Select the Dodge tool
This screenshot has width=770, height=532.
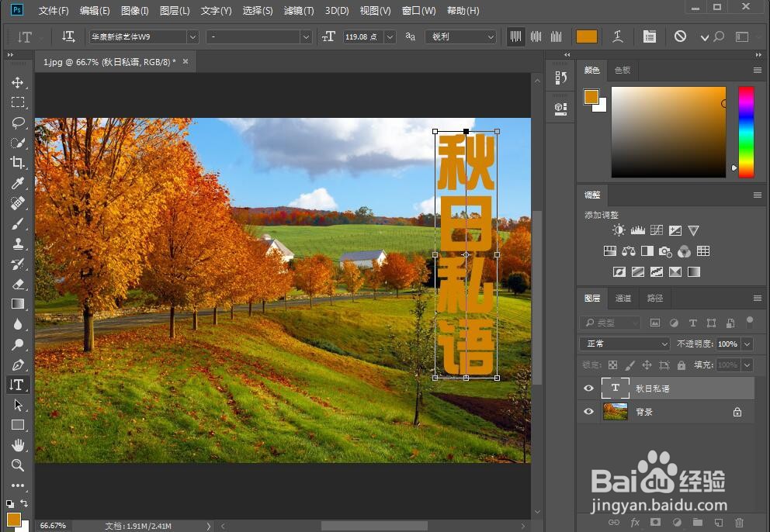coord(18,344)
